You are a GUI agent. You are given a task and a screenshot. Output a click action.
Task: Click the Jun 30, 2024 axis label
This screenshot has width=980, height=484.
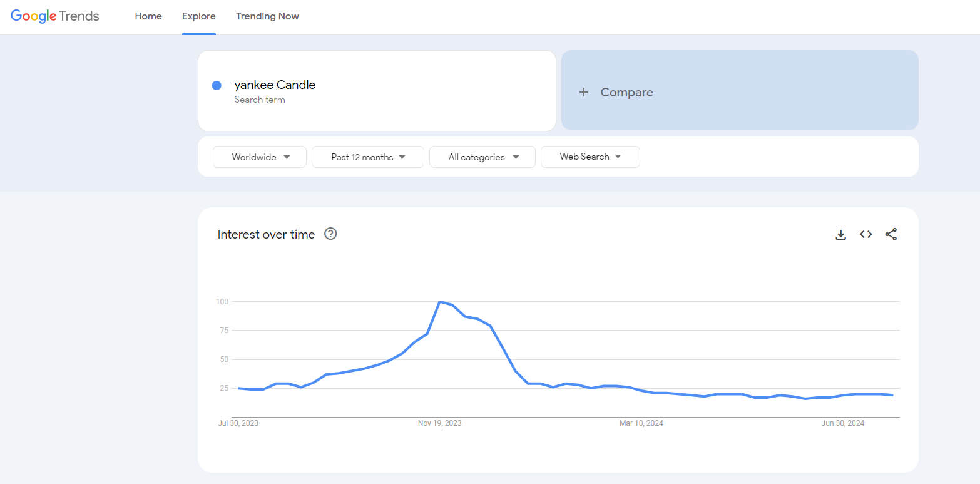[x=843, y=423]
